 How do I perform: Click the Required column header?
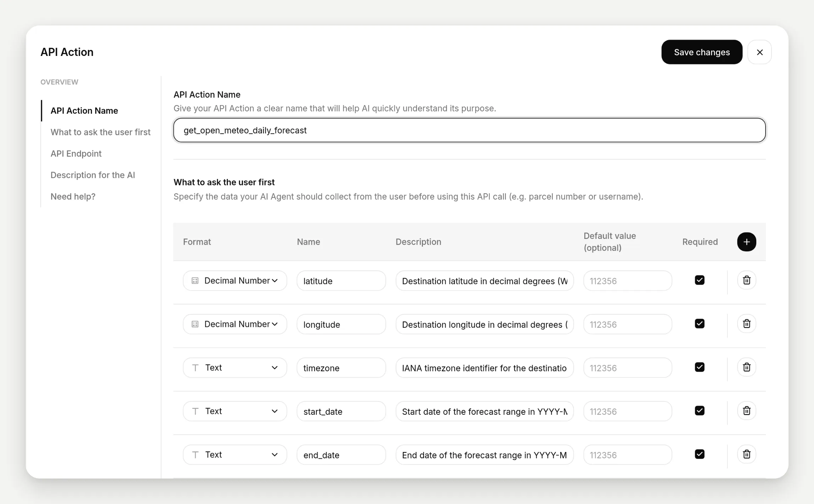tap(700, 242)
